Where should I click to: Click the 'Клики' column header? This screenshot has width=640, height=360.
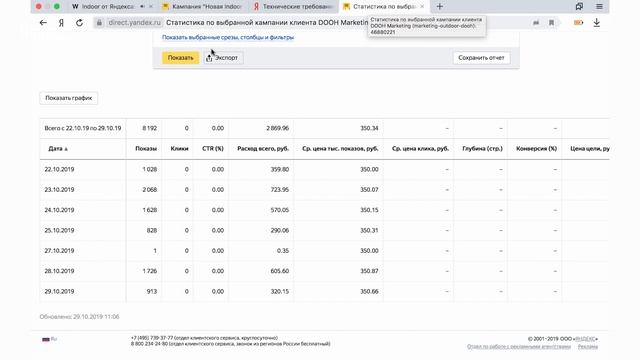[179, 149]
